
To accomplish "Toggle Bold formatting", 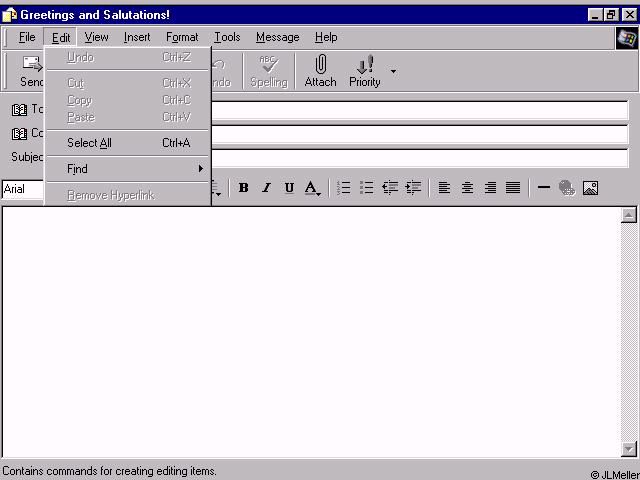I will pyautogui.click(x=244, y=188).
